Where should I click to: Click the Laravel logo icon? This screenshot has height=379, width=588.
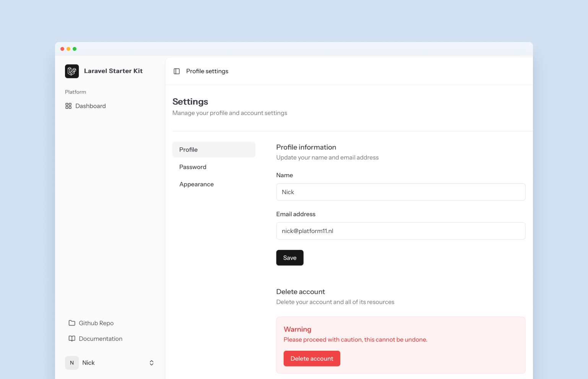point(72,71)
